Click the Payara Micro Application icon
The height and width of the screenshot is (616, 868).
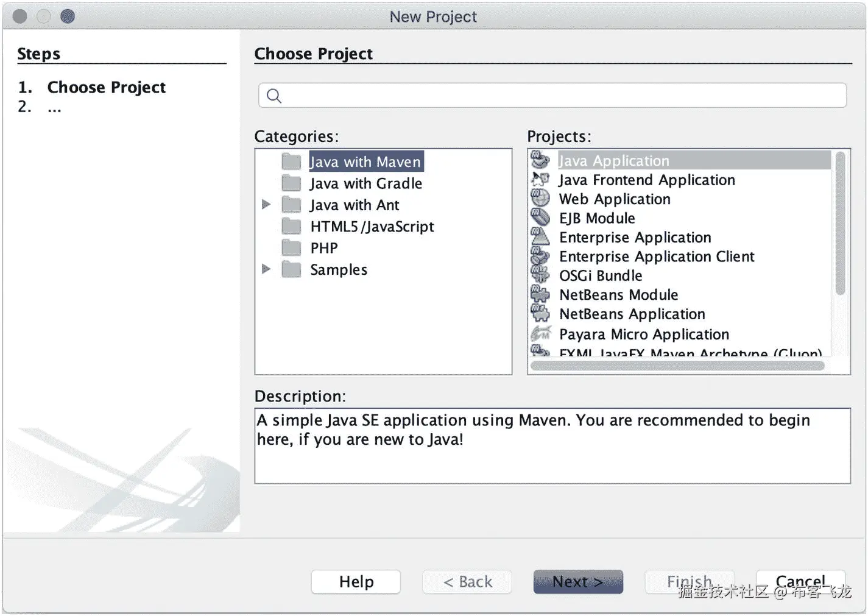[540, 334]
